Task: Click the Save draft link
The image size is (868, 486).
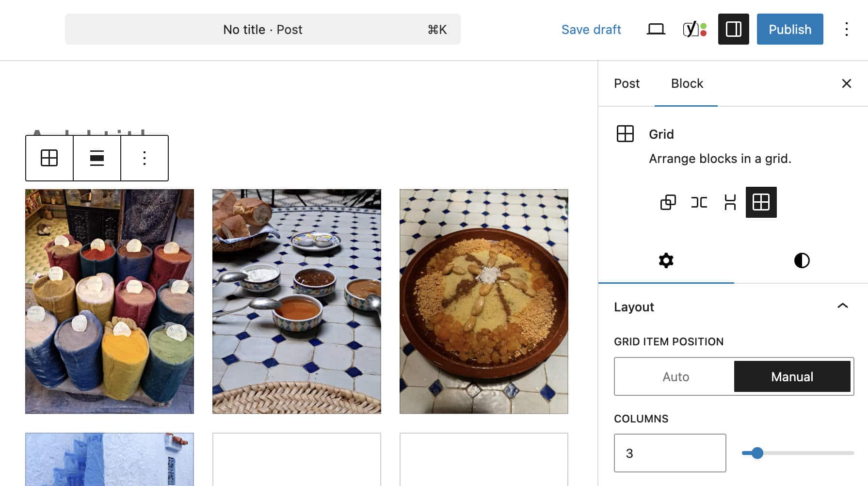Action: pyautogui.click(x=591, y=30)
